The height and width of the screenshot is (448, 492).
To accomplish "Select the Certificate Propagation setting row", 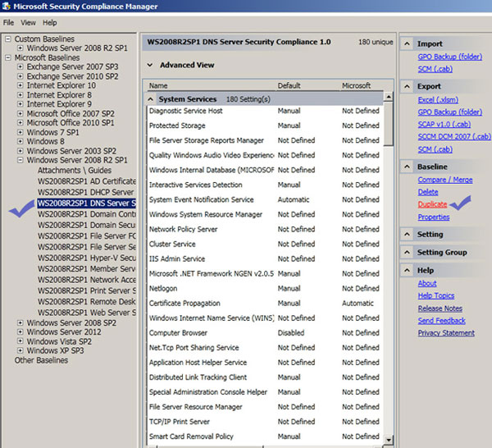I will (x=265, y=304).
